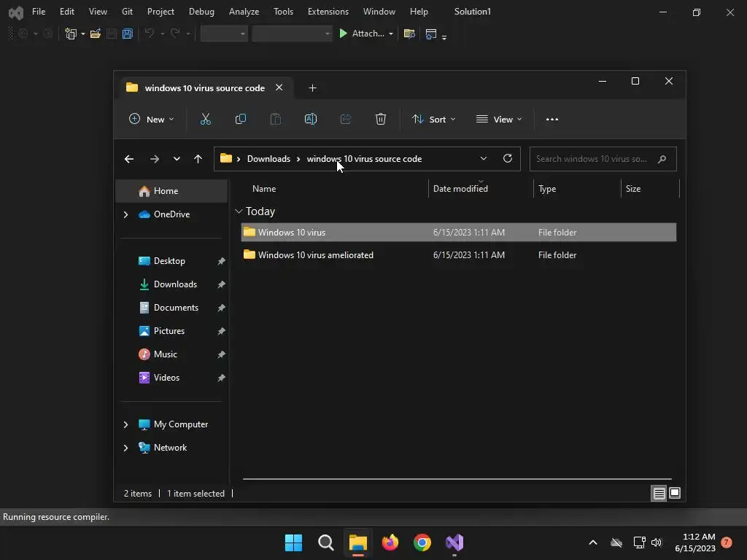This screenshot has height=560, width=747.
Task: Click Visual Studio Undo arrow icon
Action: point(150,34)
